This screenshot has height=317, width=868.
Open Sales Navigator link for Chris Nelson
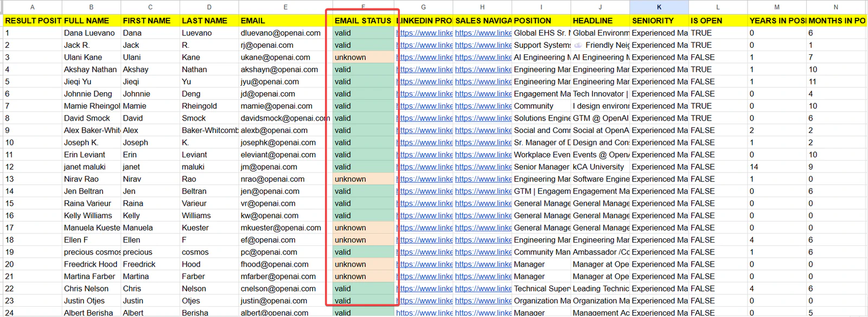483,289
